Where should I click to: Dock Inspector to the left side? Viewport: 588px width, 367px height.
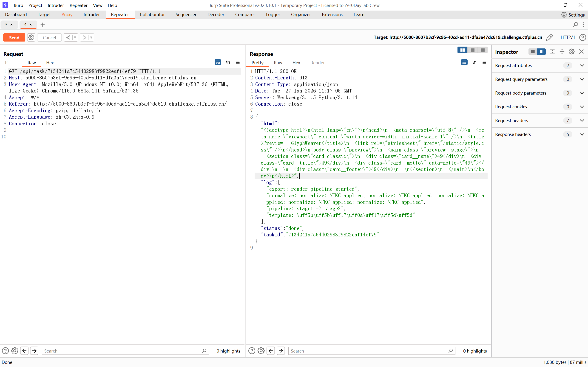(533, 52)
